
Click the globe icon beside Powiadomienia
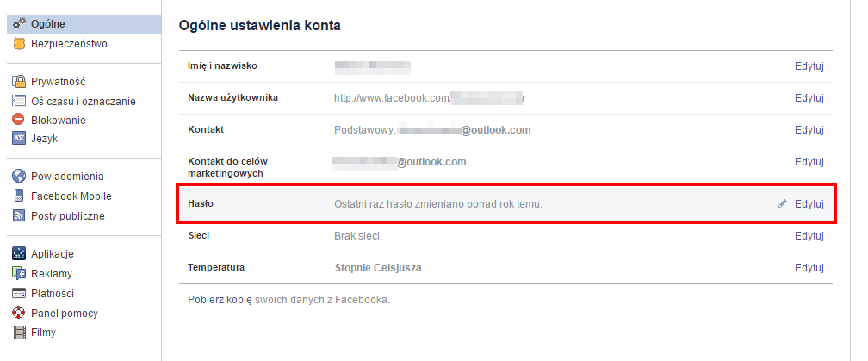pyautogui.click(x=19, y=176)
